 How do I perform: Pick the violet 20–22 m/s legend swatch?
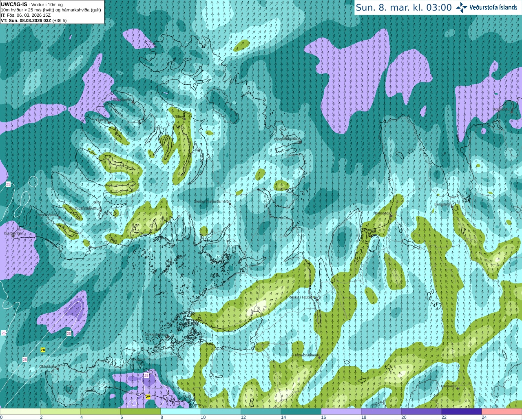pos(422,411)
